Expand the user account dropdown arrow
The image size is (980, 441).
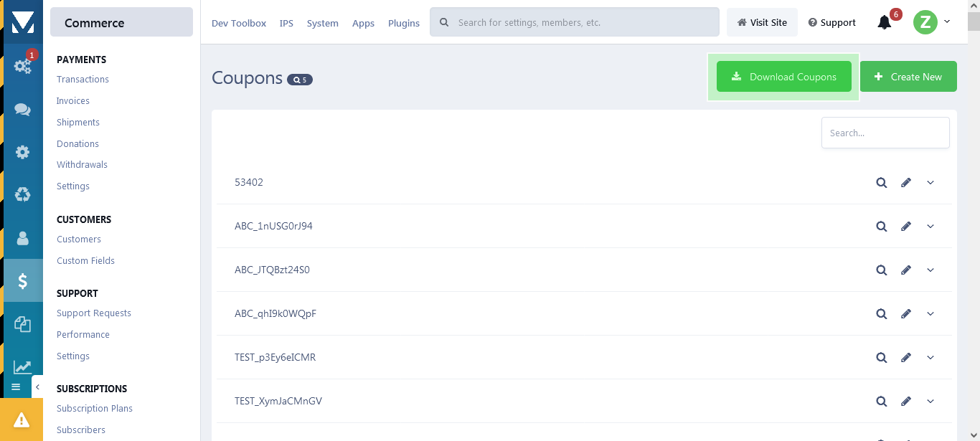[x=947, y=22]
